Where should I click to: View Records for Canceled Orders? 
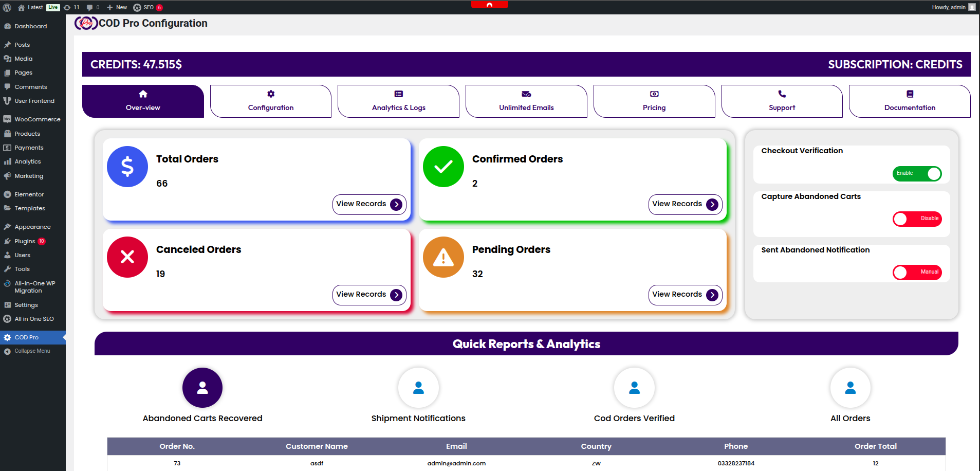tap(369, 295)
